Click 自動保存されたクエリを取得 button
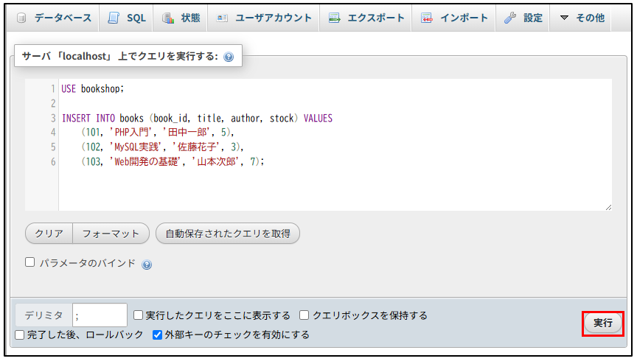This screenshot has height=364, width=637. point(227,234)
